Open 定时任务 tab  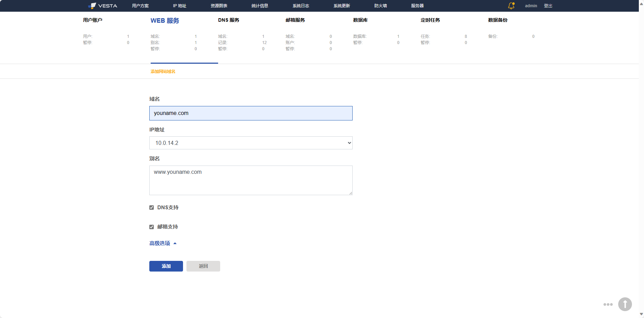pyautogui.click(x=430, y=20)
